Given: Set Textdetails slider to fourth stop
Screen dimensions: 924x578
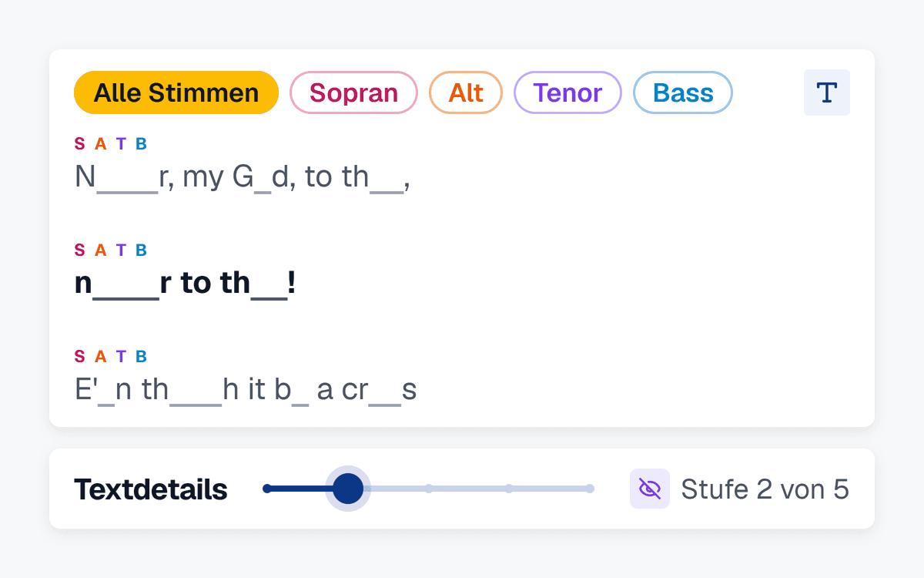Looking at the screenshot, I should click(509, 489).
